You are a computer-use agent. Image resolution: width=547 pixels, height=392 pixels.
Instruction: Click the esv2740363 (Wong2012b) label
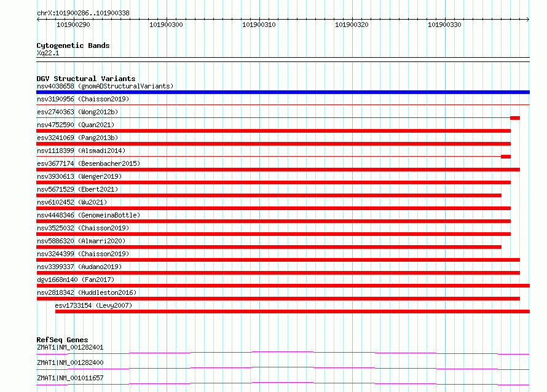point(77,112)
